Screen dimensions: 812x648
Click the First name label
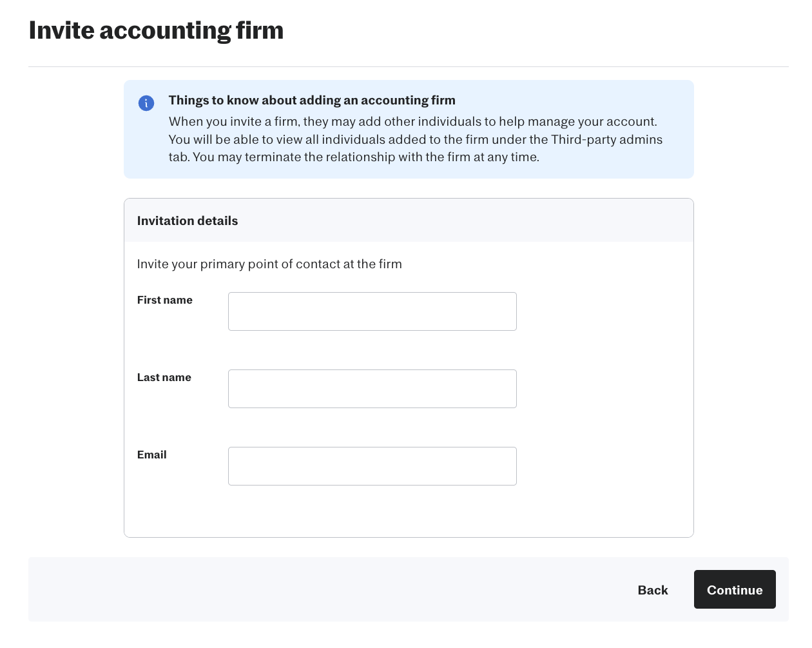tap(164, 300)
